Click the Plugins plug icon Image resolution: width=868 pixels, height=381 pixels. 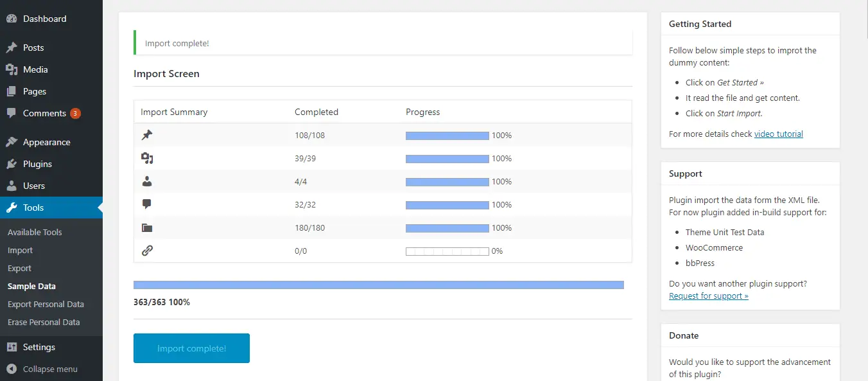click(x=12, y=164)
